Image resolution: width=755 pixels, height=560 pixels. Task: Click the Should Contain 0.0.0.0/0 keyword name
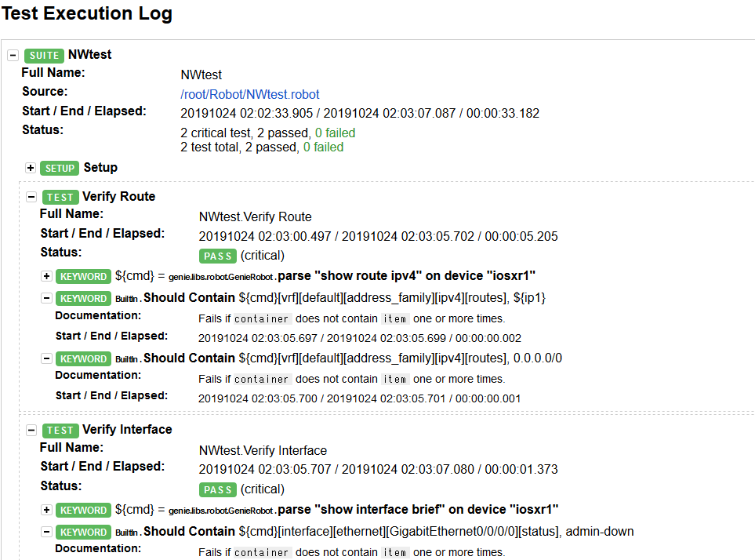tap(189, 358)
